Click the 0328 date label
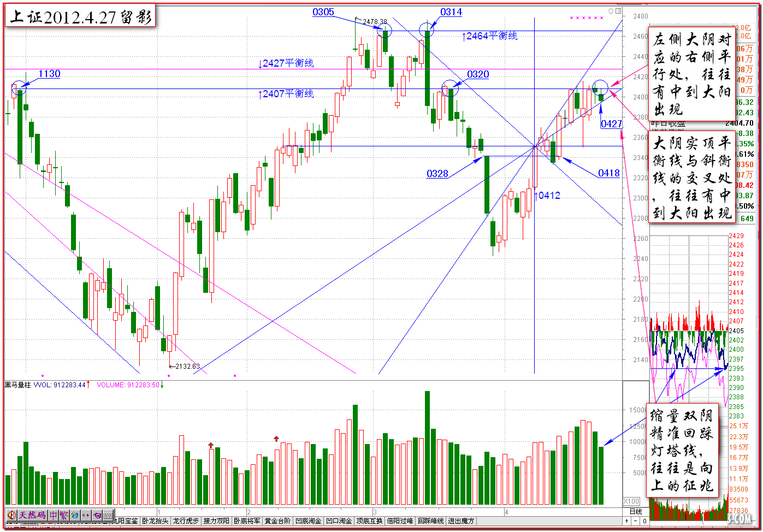Screen dimensions: 763x532 point(437,174)
